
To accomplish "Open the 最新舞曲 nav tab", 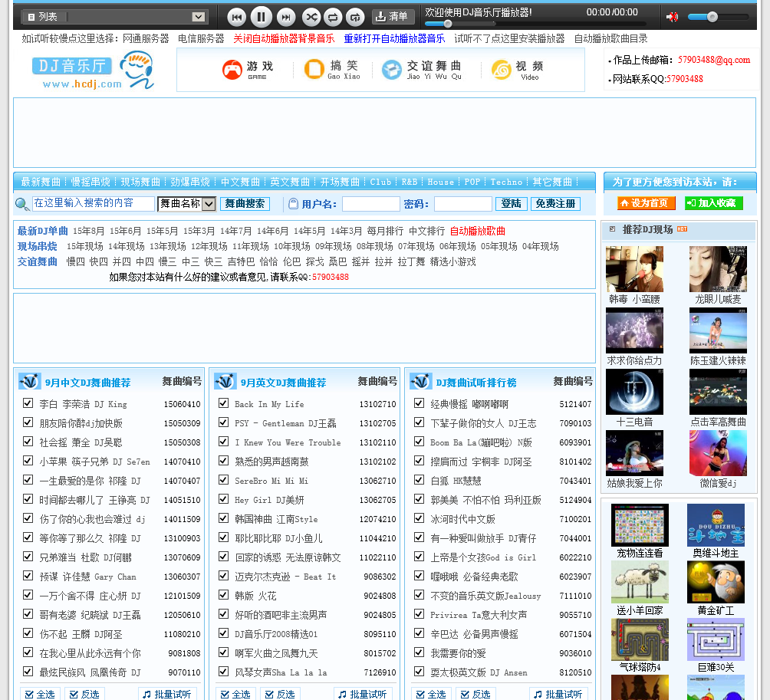I will [x=41, y=182].
